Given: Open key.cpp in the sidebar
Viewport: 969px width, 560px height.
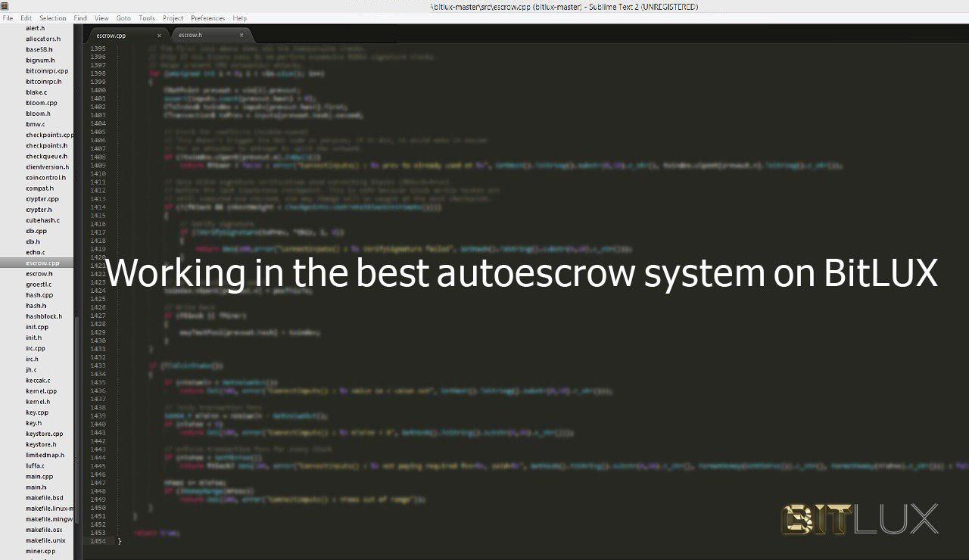Looking at the screenshot, I should (37, 412).
